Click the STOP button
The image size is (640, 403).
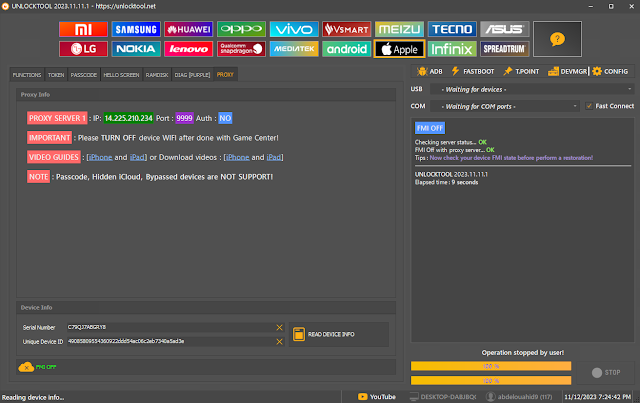click(x=606, y=372)
